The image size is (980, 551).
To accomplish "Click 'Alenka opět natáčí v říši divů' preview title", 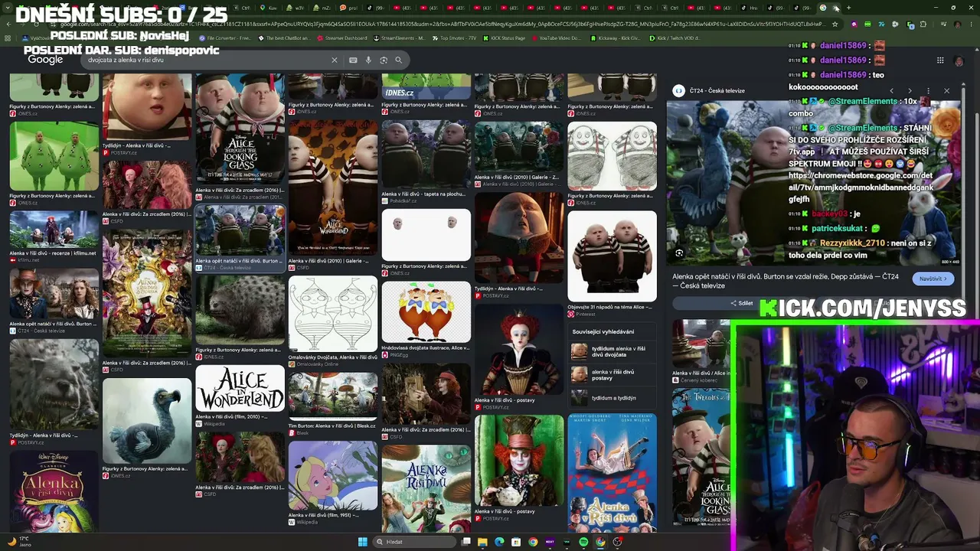I will click(x=786, y=281).
